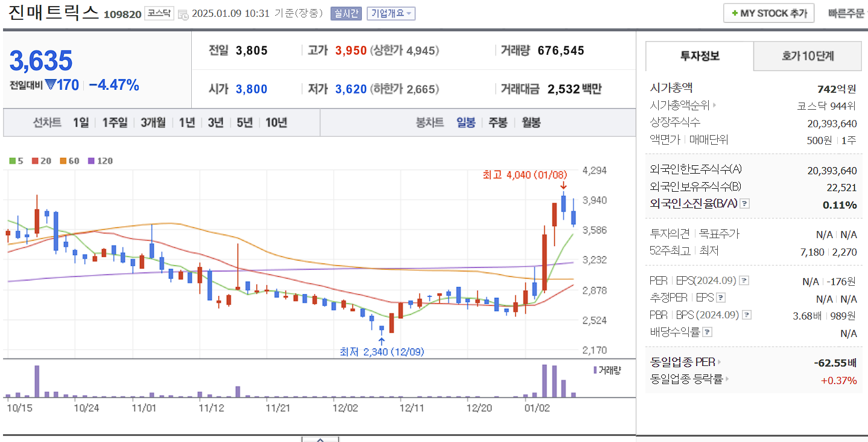
Task: Click the 01/02 date label on chart axis
Action: [x=537, y=408]
